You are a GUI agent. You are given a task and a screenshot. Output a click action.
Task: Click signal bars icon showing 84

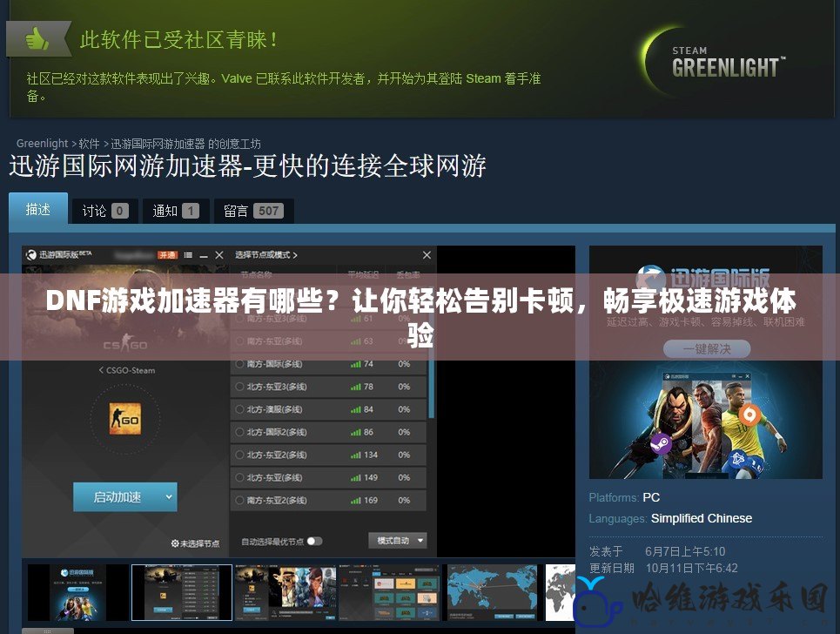tap(356, 409)
